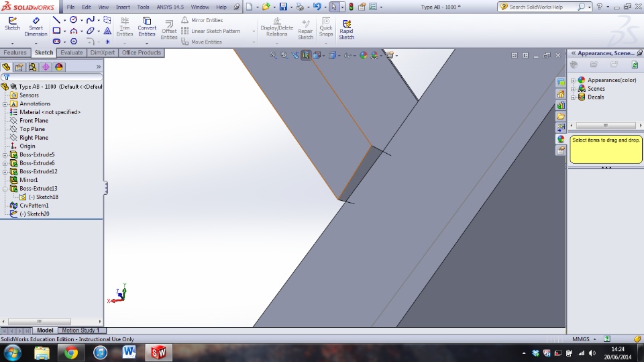The image size is (644, 362).
Task: Open the Line tool dropdown arrow
Action: click(64, 20)
